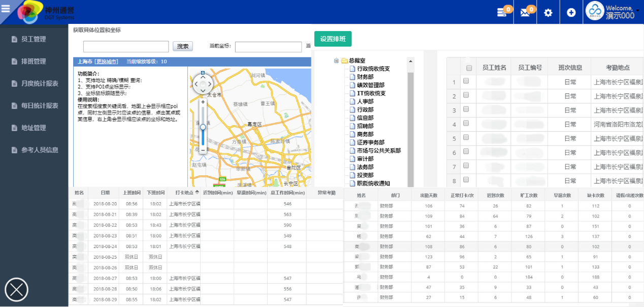Image resolution: width=644 pixels, height=307 pixels.
Task: Collapse the 总裁室 tree node
Action: click(336, 61)
